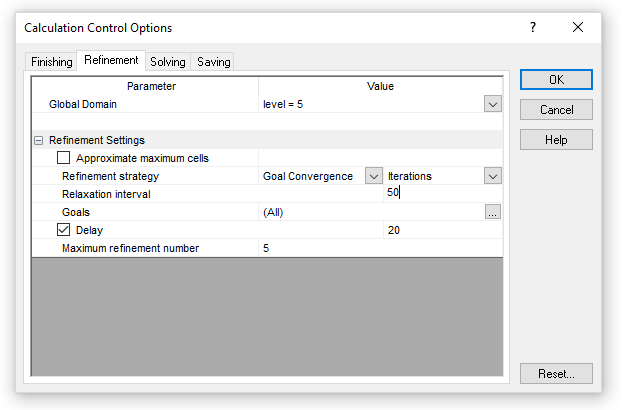Enable Approximate maximum cells checkbox
Screen dimensions: 622x410
[64, 158]
